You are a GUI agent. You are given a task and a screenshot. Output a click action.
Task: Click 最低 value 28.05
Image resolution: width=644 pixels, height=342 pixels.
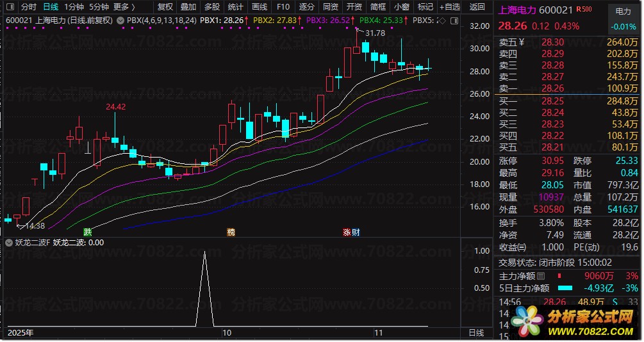click(x=552, y=185)
